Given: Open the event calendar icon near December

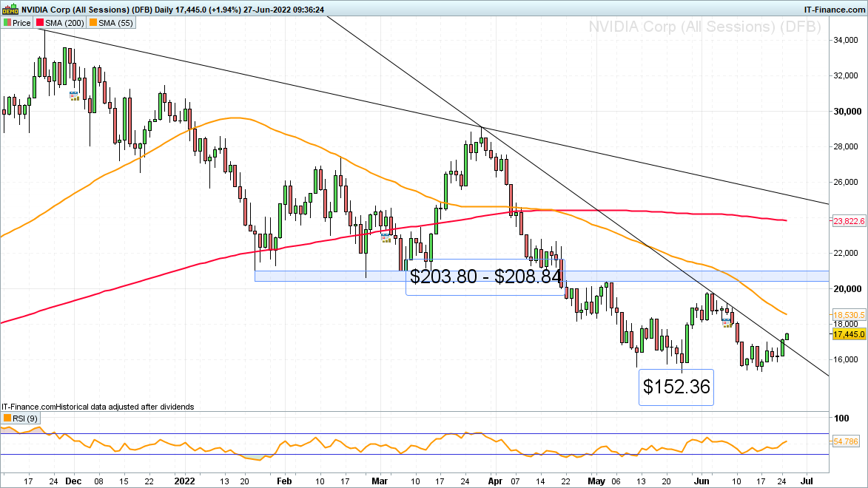Looking at the screenshot, I should [74, 95].
